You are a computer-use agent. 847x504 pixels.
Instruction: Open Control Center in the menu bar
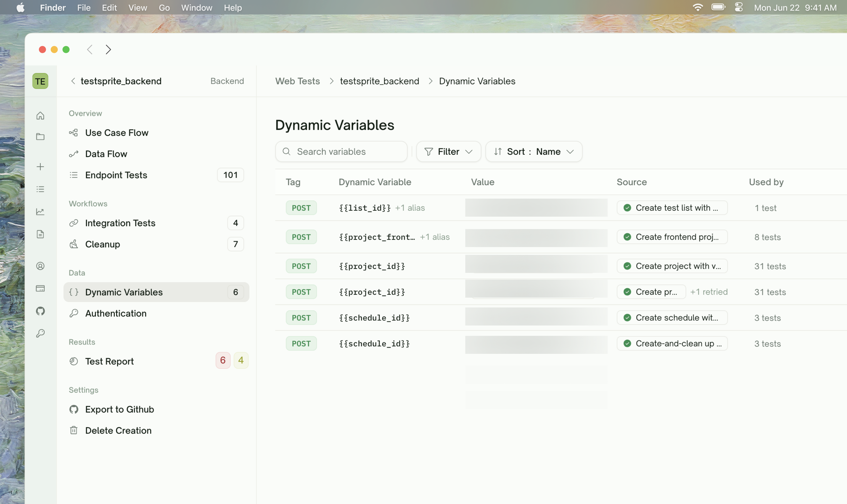pos(738,7)
